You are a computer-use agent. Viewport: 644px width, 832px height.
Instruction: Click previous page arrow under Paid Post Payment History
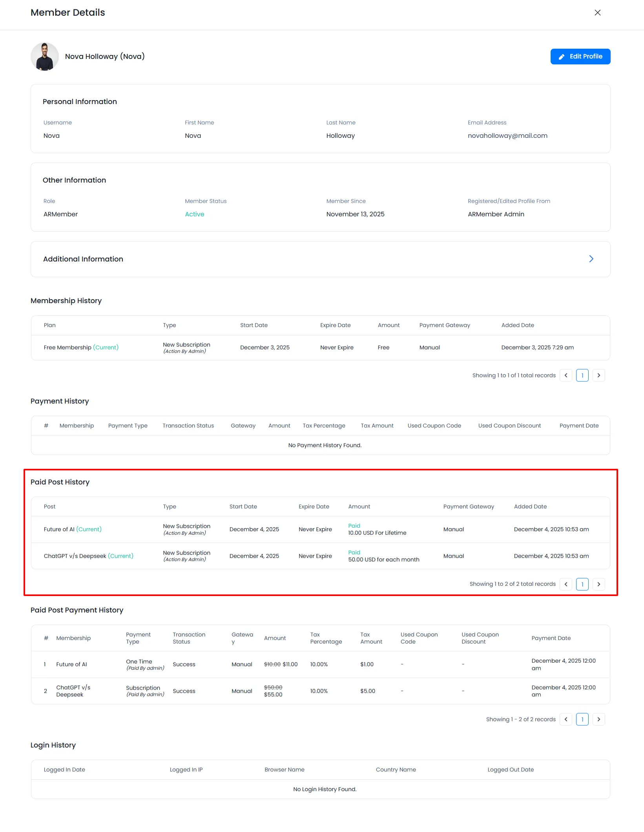(566, 719)
